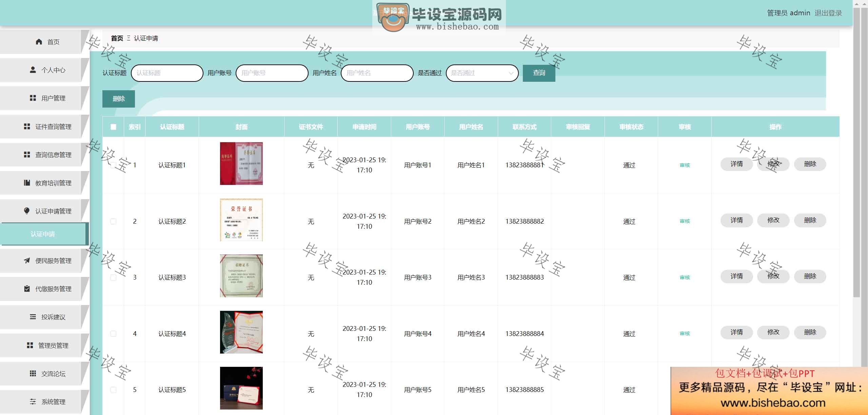Click the sliders icon beside 系统管理

point(33,401)
